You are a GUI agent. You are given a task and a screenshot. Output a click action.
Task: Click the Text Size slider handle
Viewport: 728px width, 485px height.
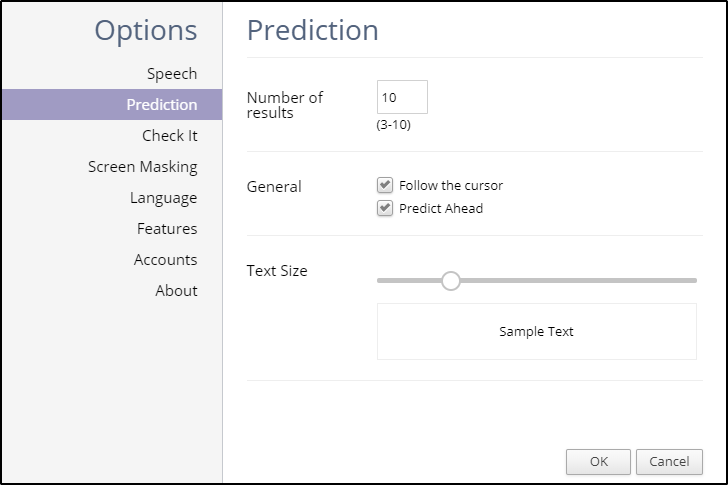451,281
